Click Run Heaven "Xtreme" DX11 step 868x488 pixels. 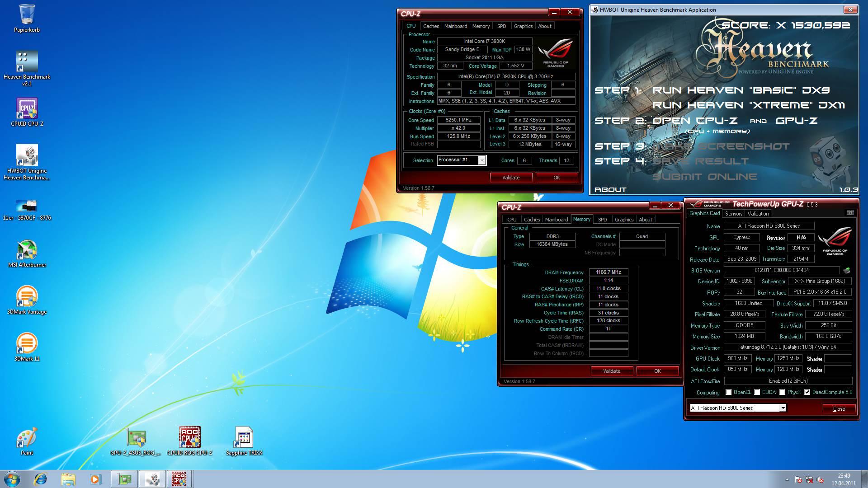[749, 105]
